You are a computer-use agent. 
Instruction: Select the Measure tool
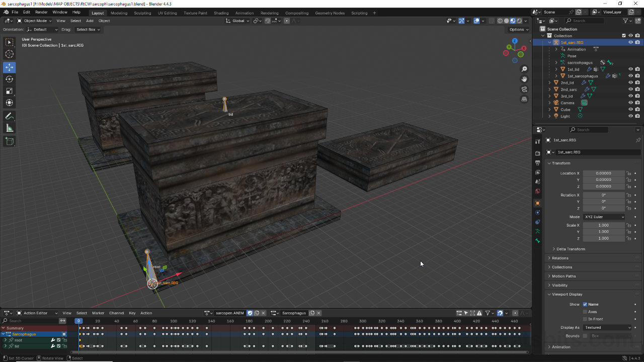tap(10, 128)
